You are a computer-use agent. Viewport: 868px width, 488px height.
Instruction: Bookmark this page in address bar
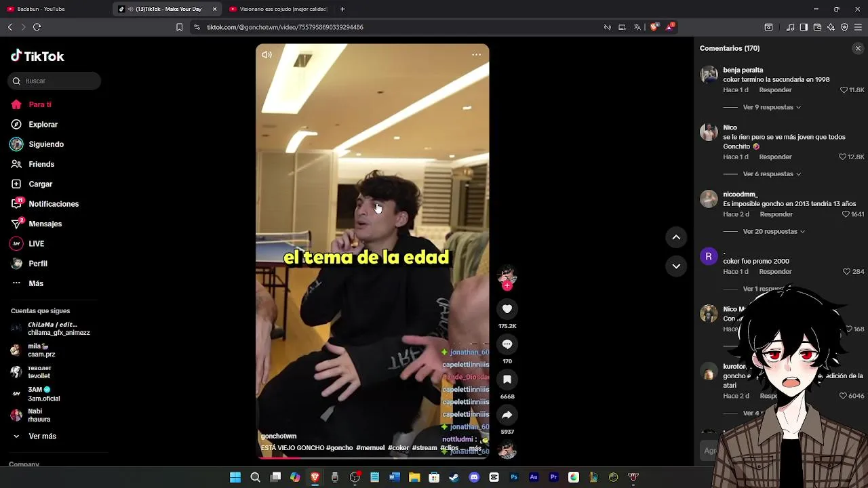[179, 27]
